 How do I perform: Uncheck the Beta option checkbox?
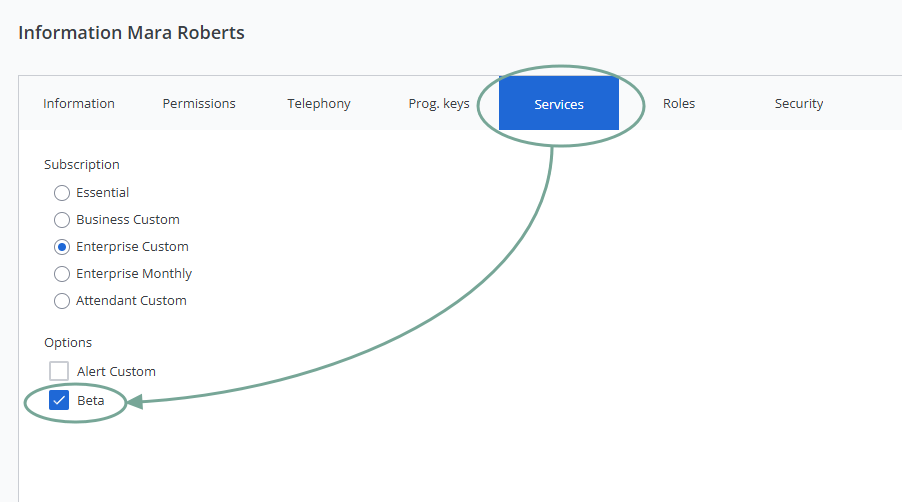[x=59, y=401]
